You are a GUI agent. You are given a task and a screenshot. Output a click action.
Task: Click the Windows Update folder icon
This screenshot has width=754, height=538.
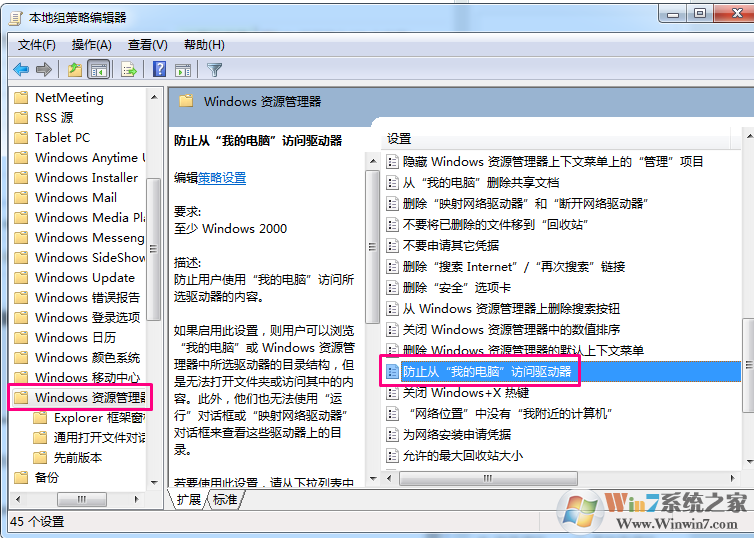coord(21,278)
